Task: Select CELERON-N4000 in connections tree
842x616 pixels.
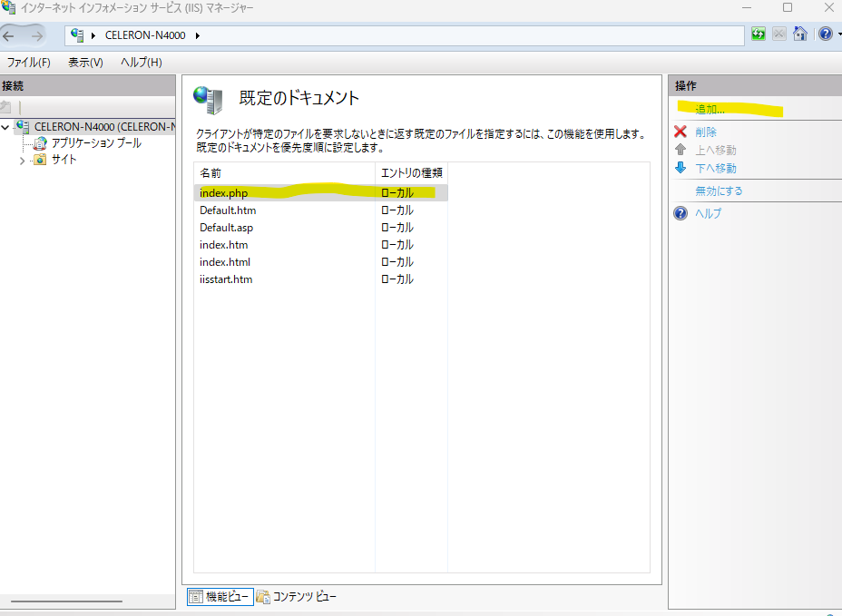Action: 104,127
